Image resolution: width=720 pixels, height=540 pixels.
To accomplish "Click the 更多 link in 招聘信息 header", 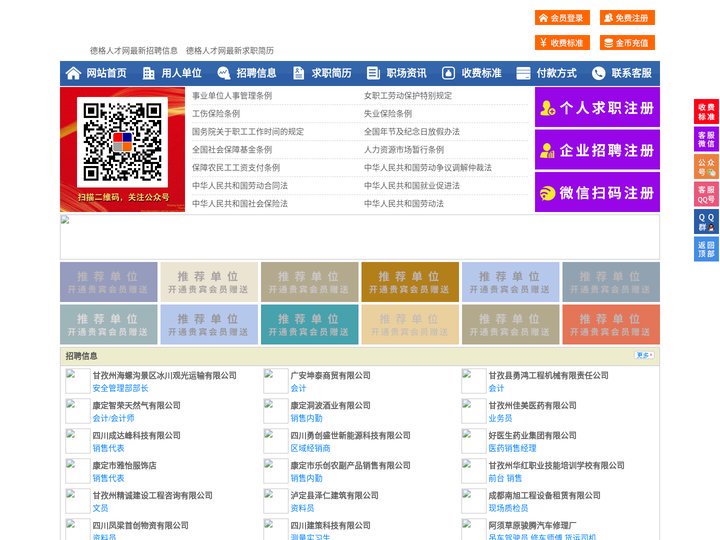I will 644,355.
